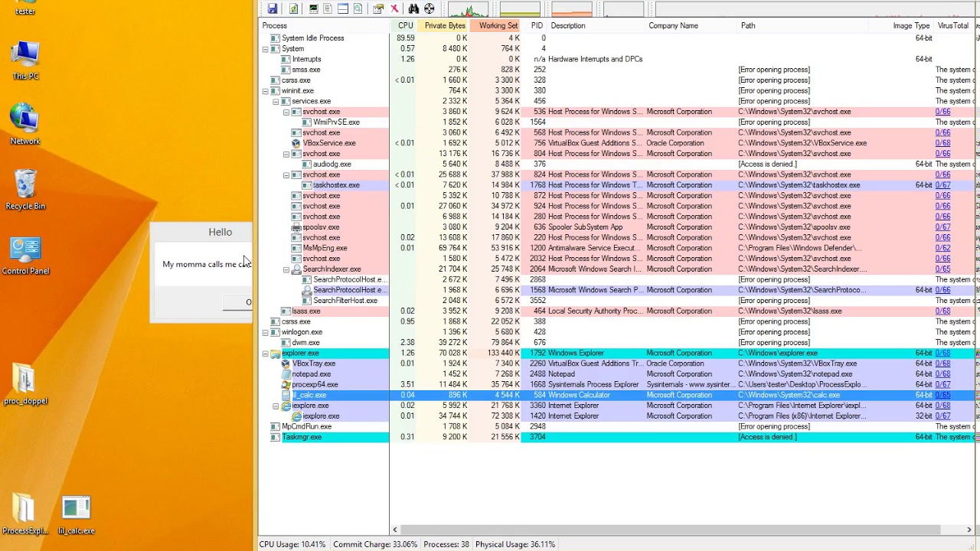Click the horizontal scrollbar right arrow
The image size is (980, 551).
point(969,530)
